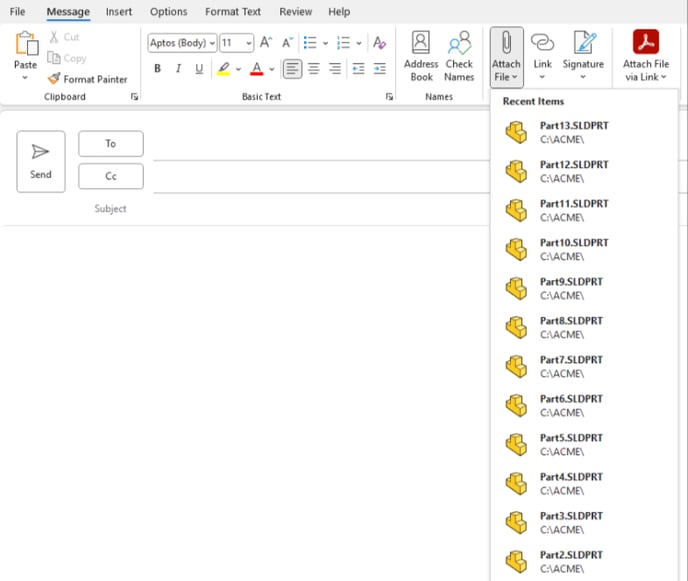The height and width of the screenshot is (581, 688).
Task: Switch to the Options tab
Action: (168, 12)
